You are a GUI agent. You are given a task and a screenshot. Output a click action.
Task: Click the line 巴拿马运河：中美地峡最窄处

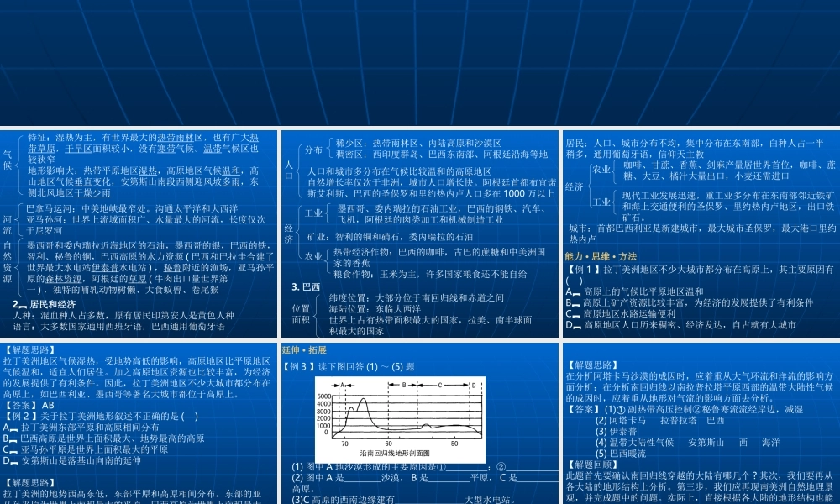pyautogui.click(x=132, y=208)
